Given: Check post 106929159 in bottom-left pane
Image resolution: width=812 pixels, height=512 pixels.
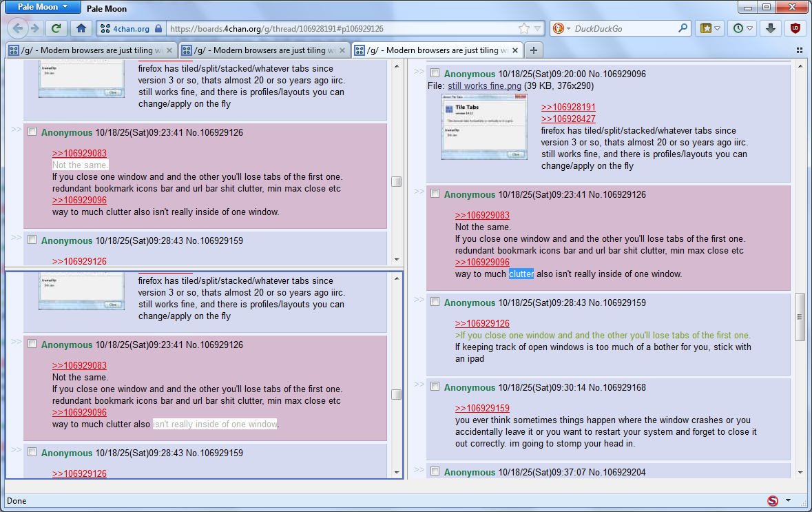Looking at the screenshot, I should [32, 453].
